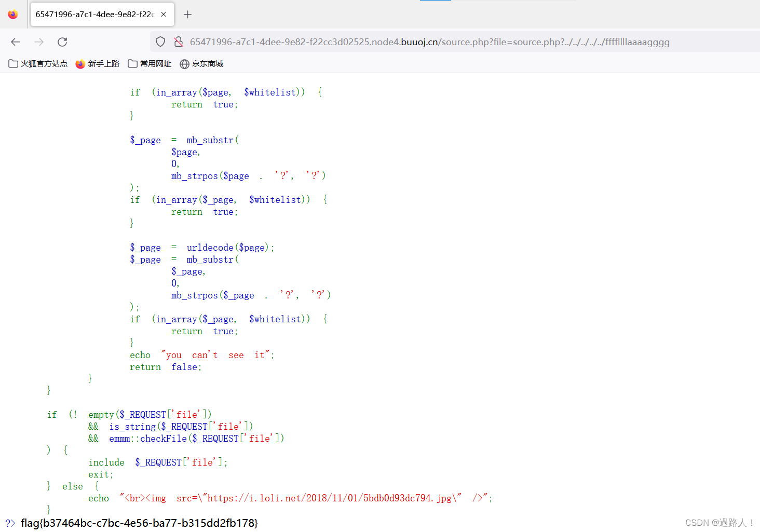Reload the page using the refresh icon
The width and height of the screenshot is (760, 532).
pyautogui.click(x=62, y=42)
